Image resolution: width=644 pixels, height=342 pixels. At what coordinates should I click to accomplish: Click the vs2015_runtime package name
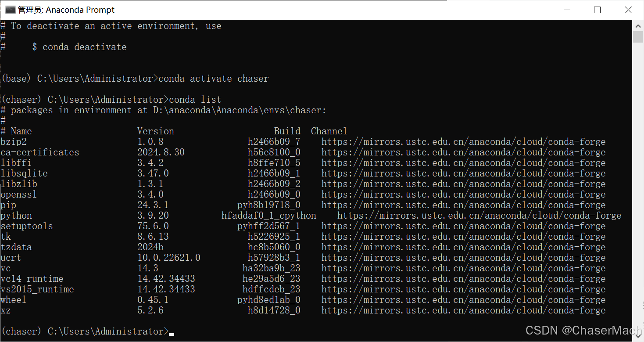tap(37, 289)
